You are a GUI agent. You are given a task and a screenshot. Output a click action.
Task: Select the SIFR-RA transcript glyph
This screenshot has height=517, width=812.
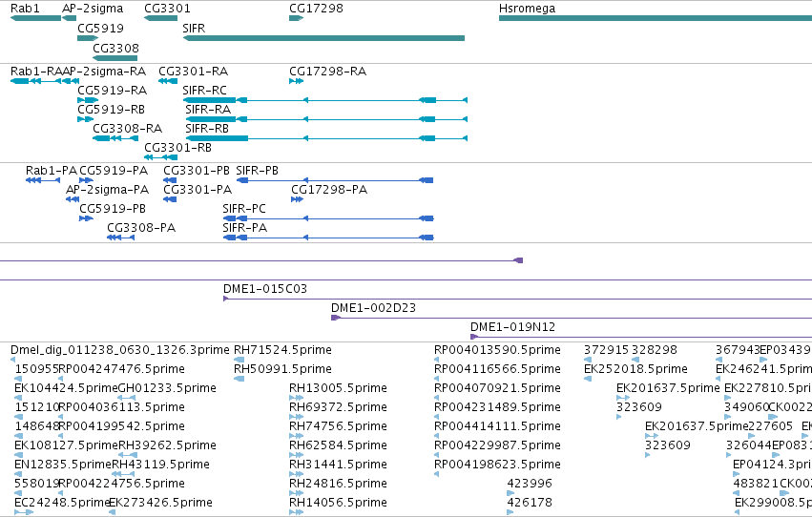326,119
